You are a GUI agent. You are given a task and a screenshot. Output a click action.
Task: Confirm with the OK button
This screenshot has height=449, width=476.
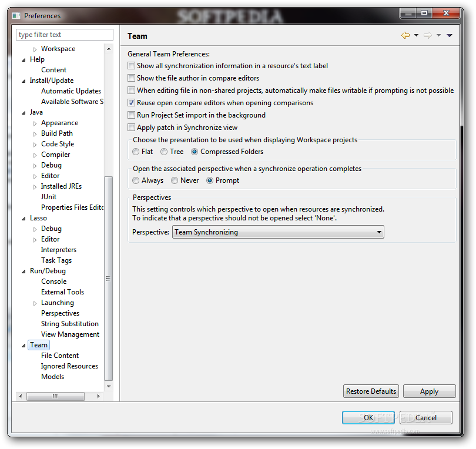[368, 417]
